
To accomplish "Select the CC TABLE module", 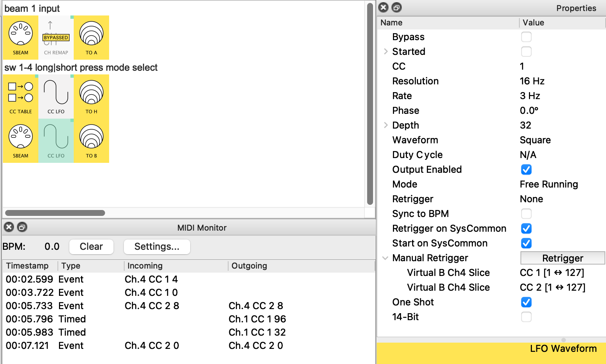I will [21, 97].
